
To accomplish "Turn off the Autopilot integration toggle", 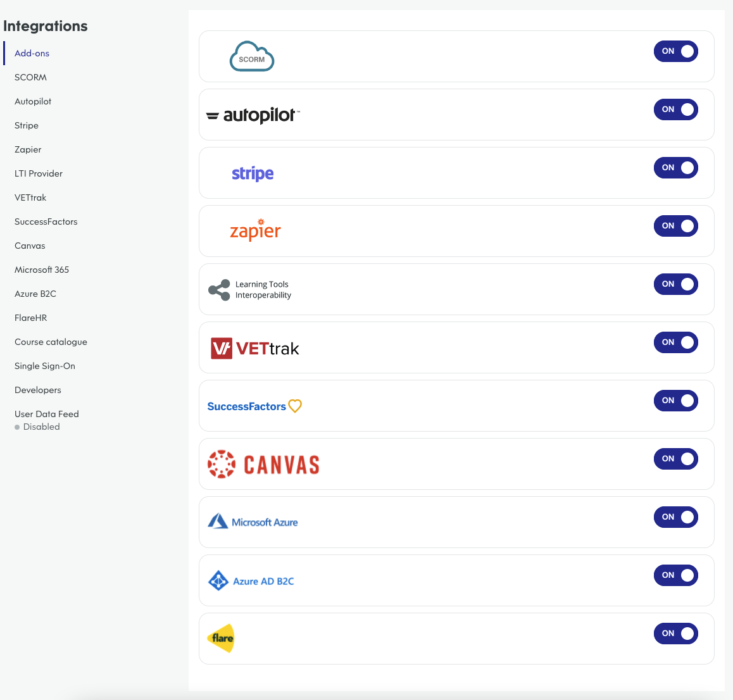I will [x=675, y=109].
